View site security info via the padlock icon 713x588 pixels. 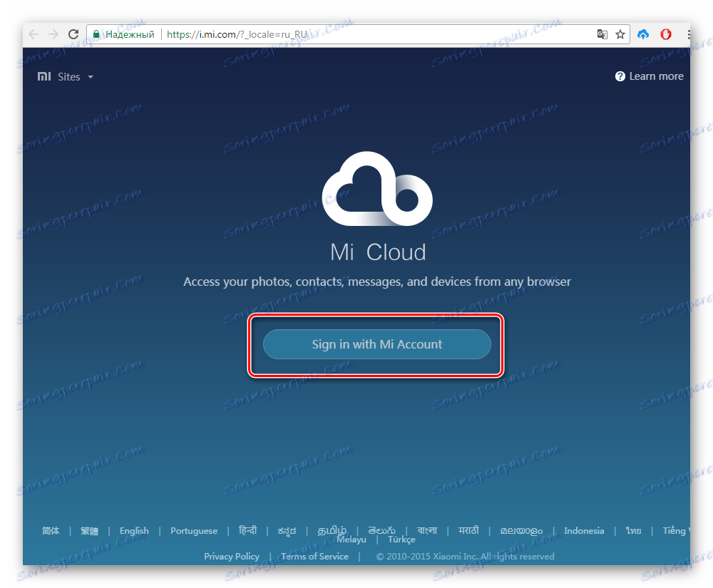point(96,34)
